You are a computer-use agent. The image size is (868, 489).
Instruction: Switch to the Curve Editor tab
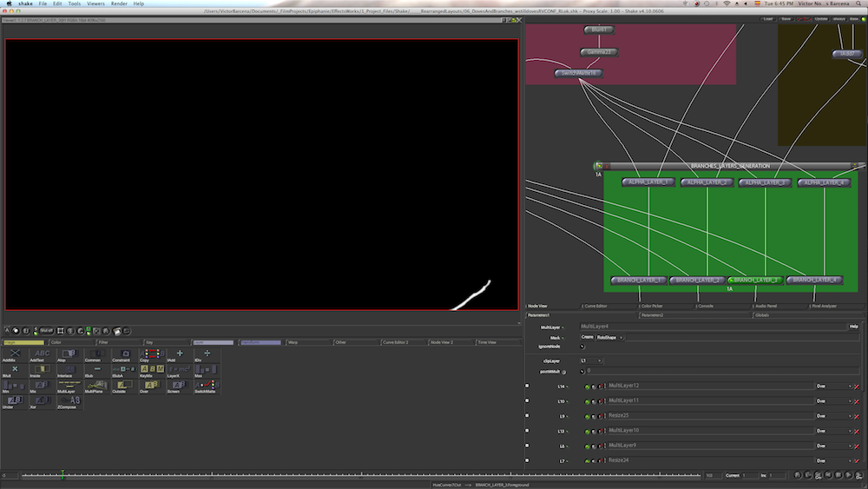596,306
